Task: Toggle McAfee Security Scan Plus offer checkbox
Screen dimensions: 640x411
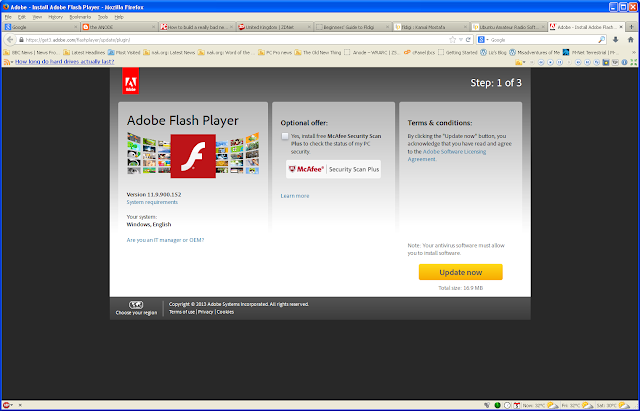Action: click(285, 136)
